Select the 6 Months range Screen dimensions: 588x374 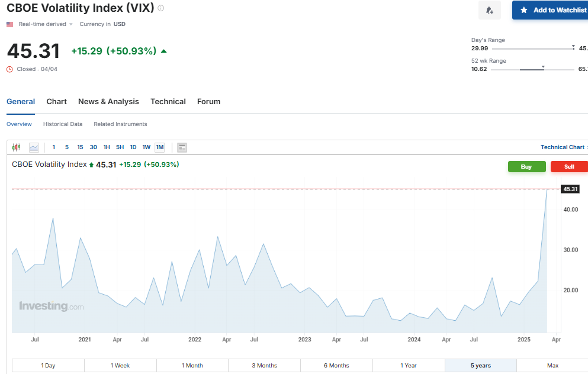(336, 365)
